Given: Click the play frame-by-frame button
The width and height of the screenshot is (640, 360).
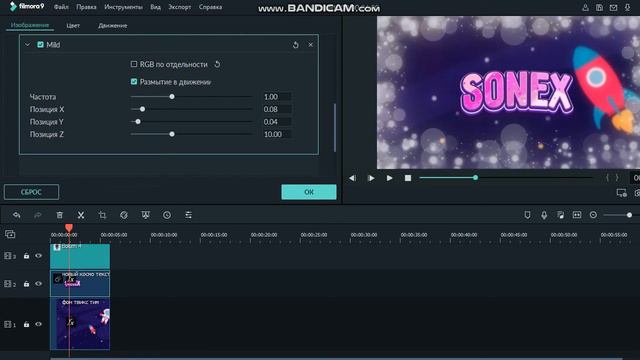Looking at the screenshot, I should tap(371, 178).
